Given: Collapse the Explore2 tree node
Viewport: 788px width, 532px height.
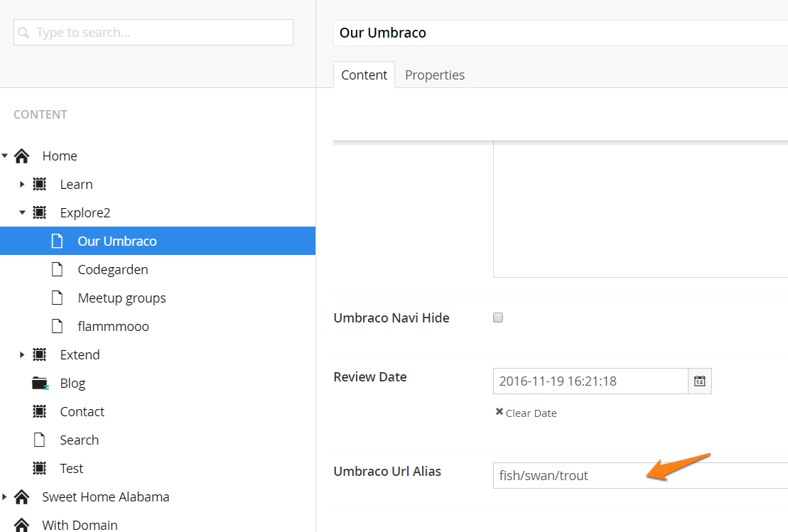Looking at the screenshot, I should click(x=22, y=212).
